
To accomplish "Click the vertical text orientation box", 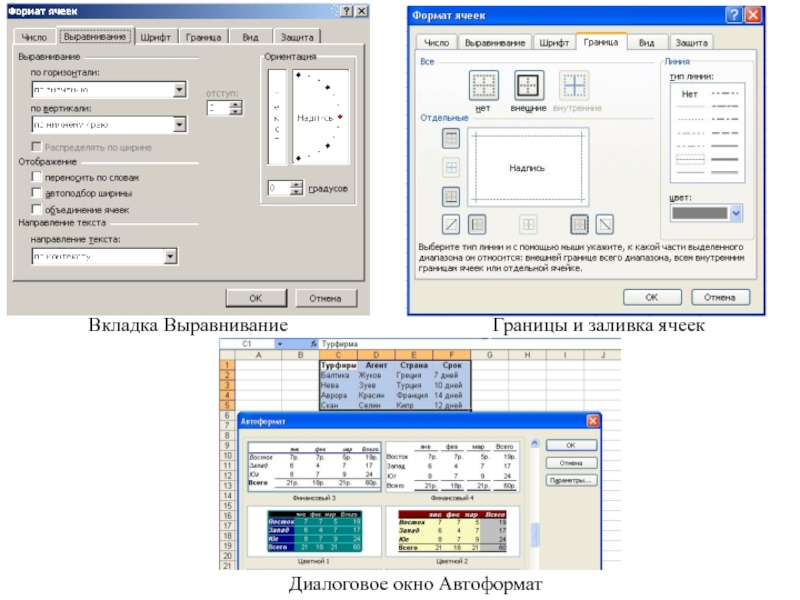I will coord(277,117).
